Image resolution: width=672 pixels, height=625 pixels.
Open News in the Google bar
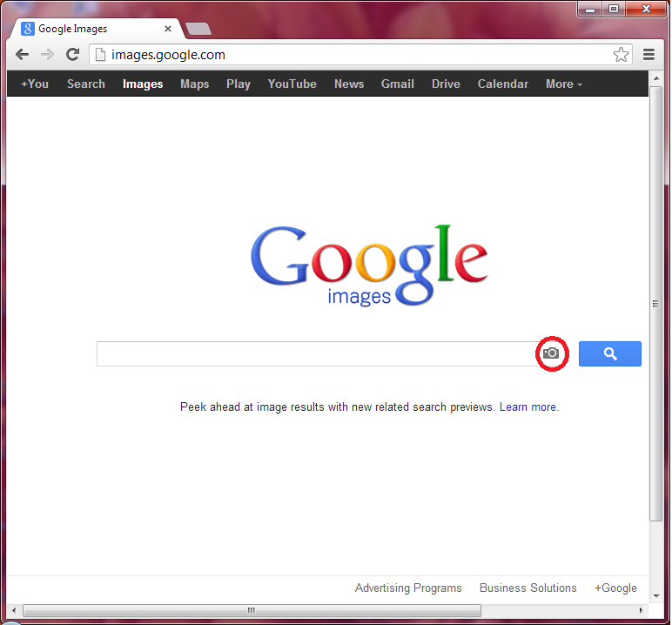click(x=349, y=84)
